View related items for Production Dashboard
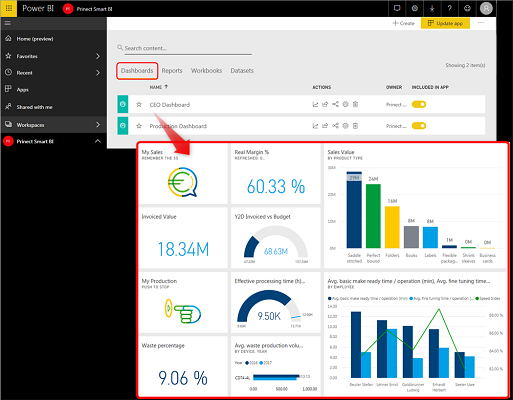The width and height of the screenshot is (513, 400). pos(335,126)
